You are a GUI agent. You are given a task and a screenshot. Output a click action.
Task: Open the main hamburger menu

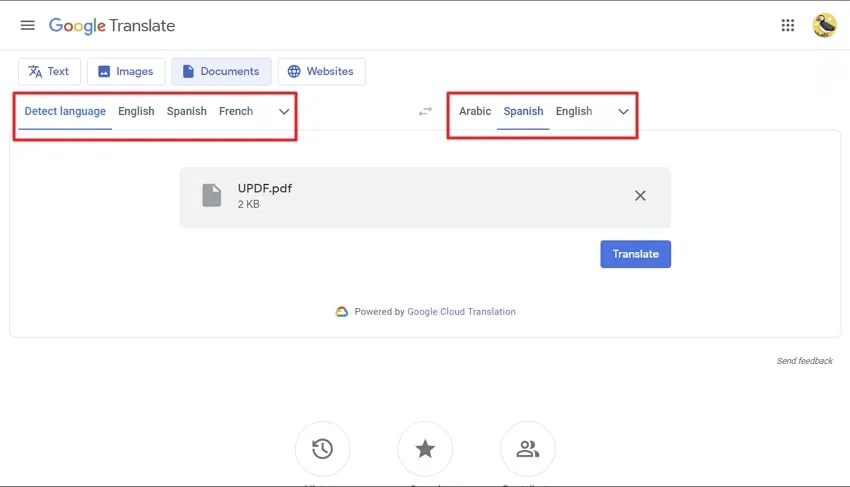(x=28, y=25)
